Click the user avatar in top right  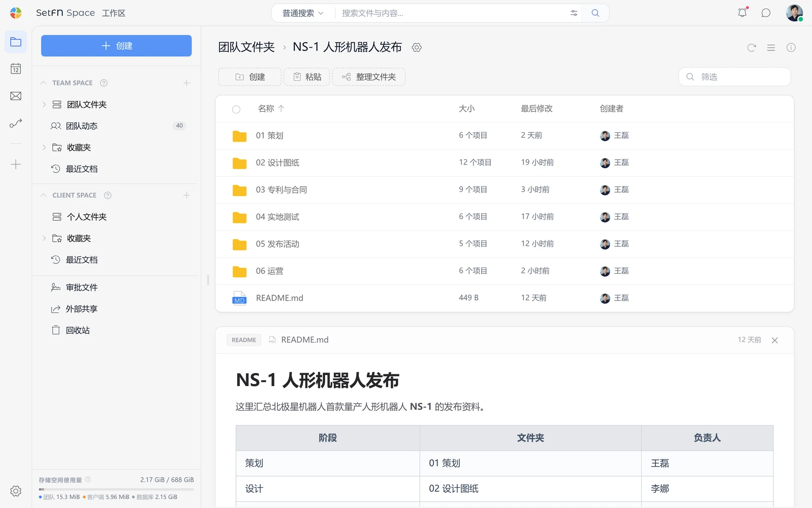[794, 13]
